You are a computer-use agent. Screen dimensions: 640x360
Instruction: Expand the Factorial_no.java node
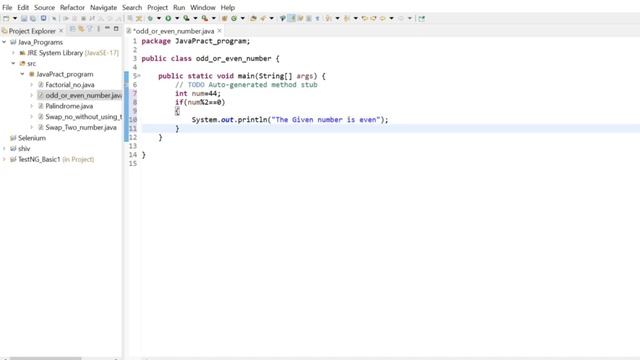click(31, 84)
